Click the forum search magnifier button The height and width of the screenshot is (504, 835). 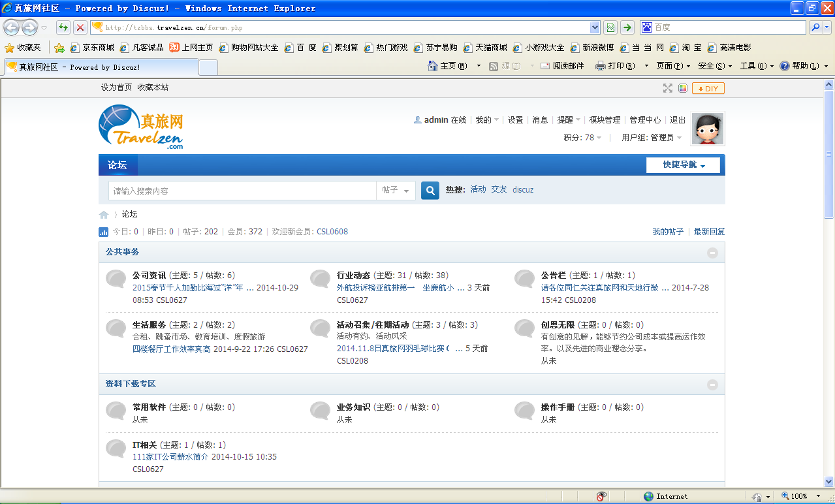point(430,191)
